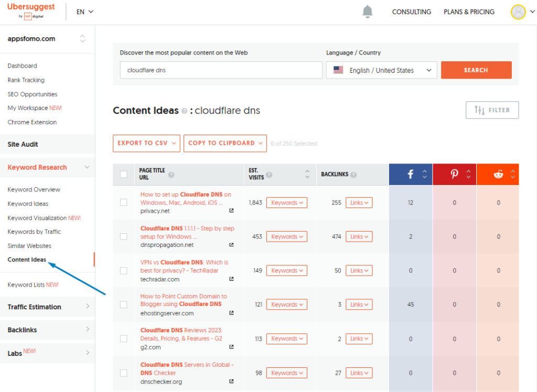Open Consulting link in header

click(x=411, y=12)
